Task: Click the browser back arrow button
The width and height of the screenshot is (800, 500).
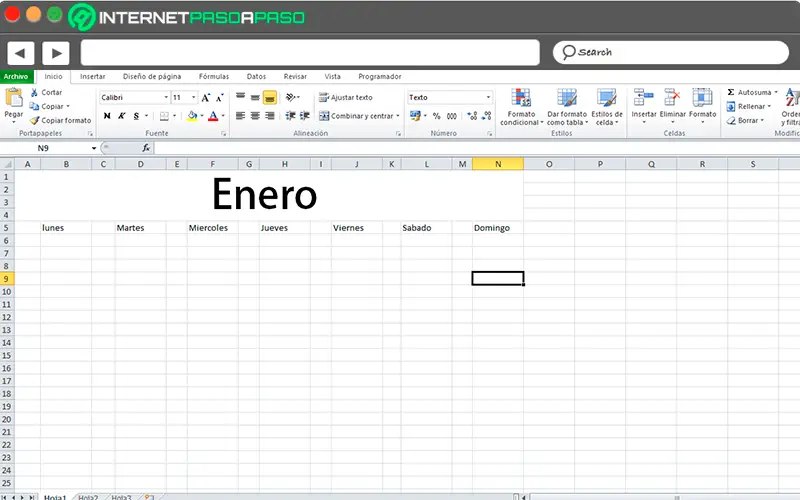Action: (21, 53)
